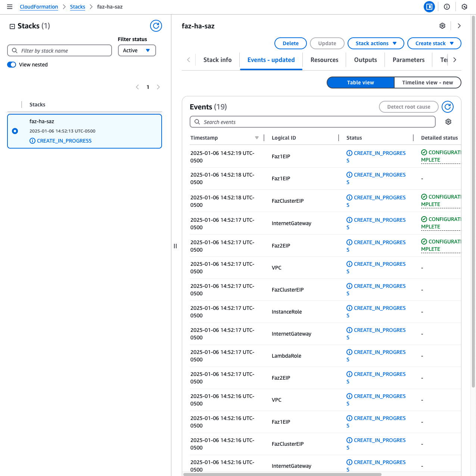Switch to Table view
Viewport: 476px width, 476px height.
[361, 83]
